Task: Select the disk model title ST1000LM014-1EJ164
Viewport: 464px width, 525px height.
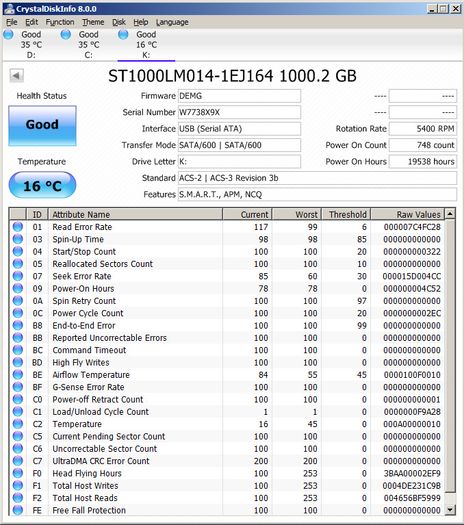Action: point(190,76)
